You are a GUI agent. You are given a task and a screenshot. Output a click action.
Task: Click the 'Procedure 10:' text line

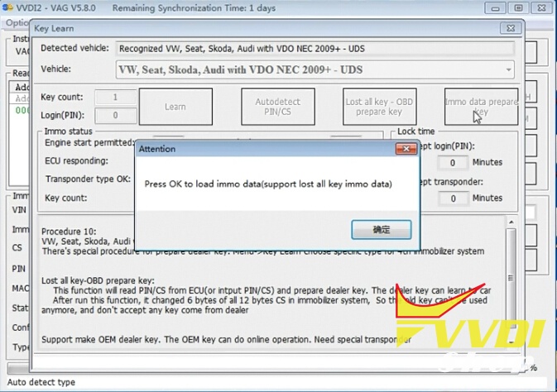[69, 232]
